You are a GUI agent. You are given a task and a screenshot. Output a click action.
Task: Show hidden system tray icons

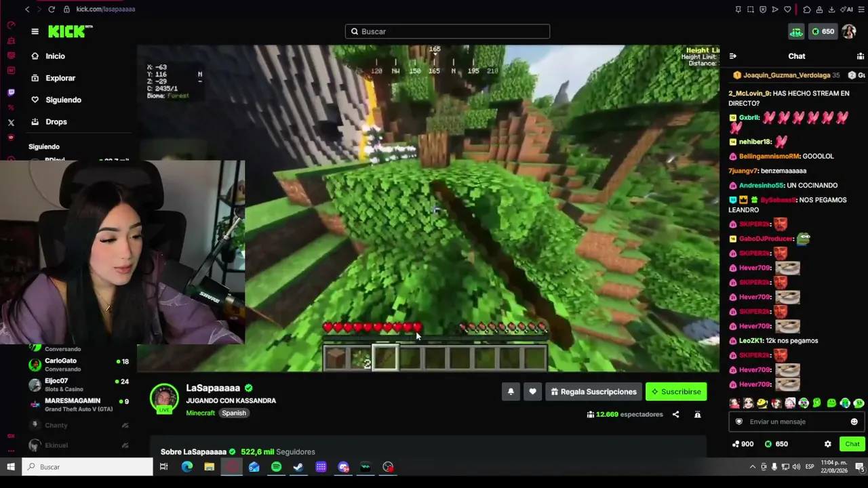coord(752,467)
